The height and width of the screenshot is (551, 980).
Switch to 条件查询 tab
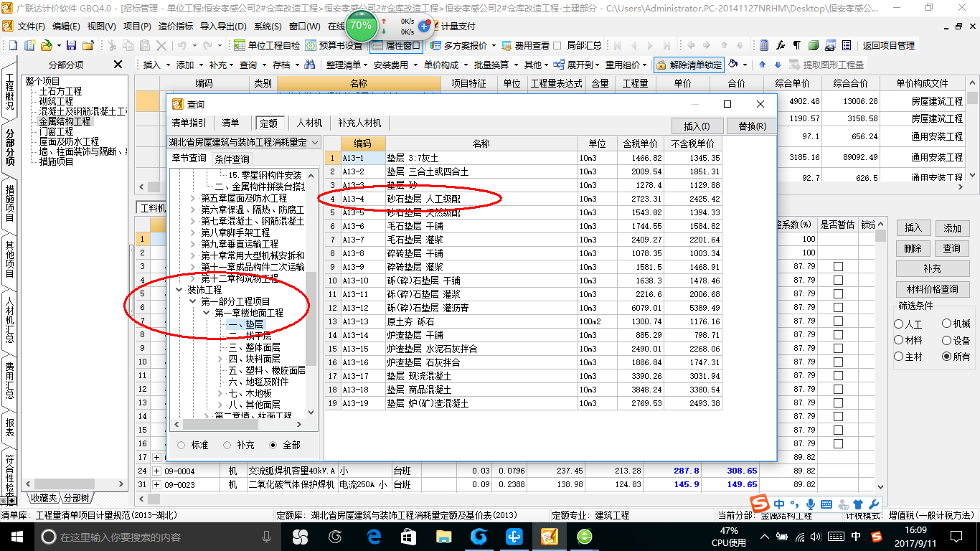(x=232, y=159)
